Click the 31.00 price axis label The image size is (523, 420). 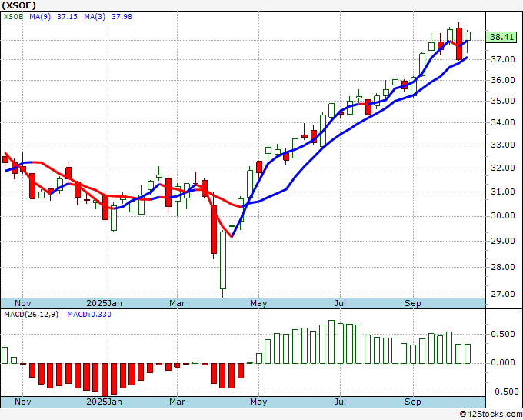[x=503, y=192]
